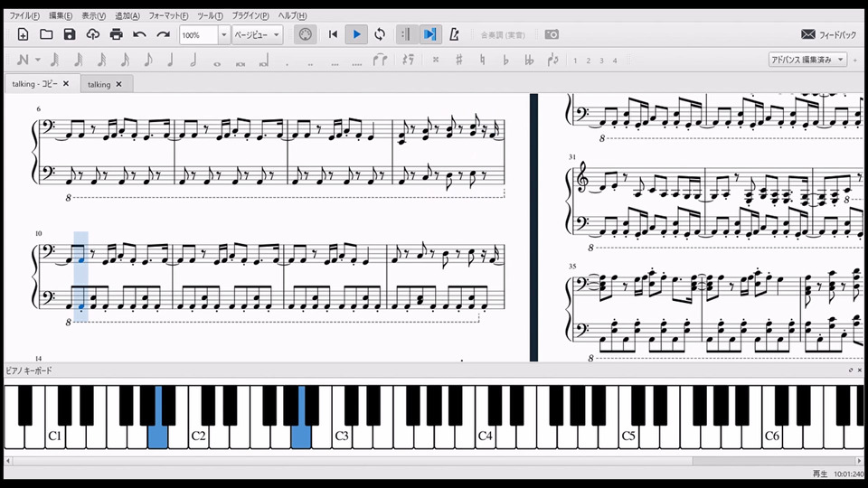The height and width of the screenshot is (488, 868).
Task: Open the 表示(V) menu
Action: click(93, 15)
